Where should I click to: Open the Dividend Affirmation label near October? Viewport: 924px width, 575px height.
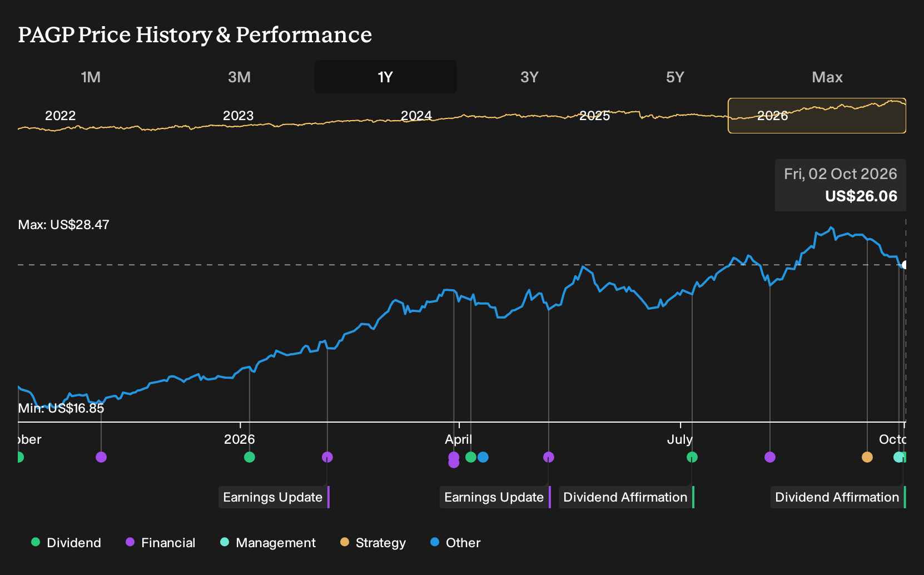(x=838, y=497)
